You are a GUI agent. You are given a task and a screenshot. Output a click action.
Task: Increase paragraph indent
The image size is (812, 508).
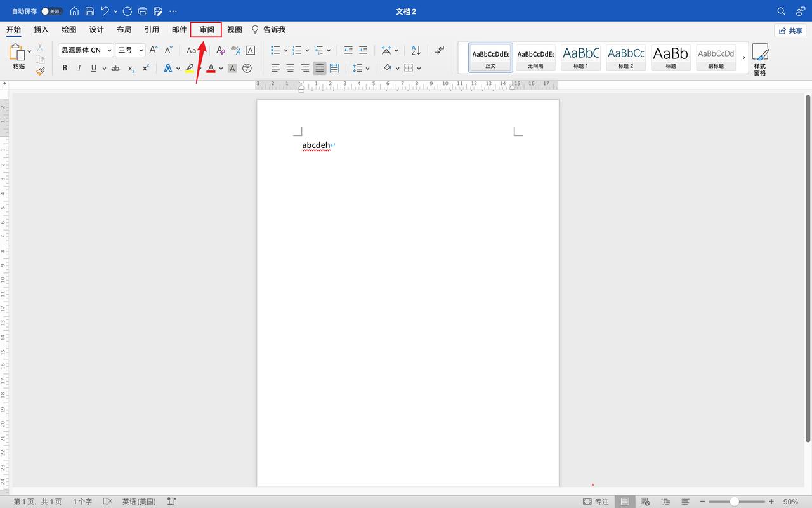(363, 50)
